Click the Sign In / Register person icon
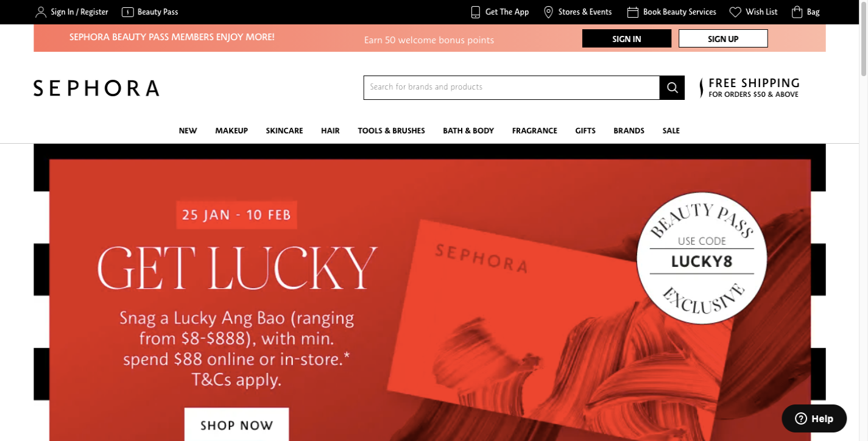This screenshot has width=868, height=441. [41, 12]
